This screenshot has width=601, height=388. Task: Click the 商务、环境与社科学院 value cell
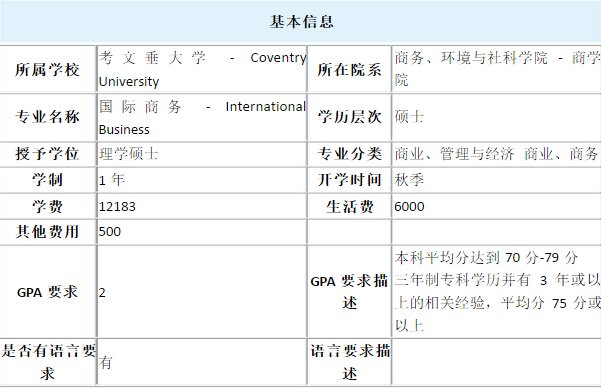point(497,69)
